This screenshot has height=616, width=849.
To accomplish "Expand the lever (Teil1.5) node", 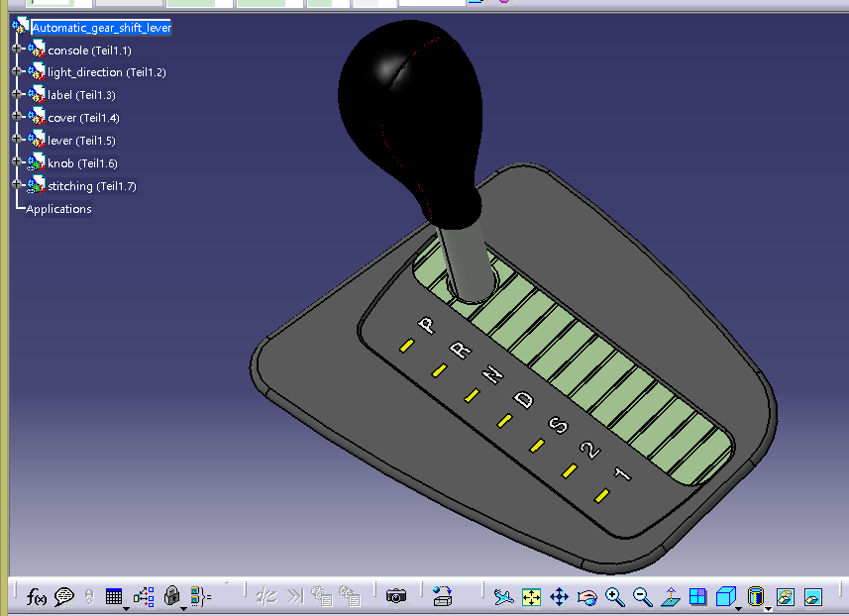I will (x=16, y=139).
